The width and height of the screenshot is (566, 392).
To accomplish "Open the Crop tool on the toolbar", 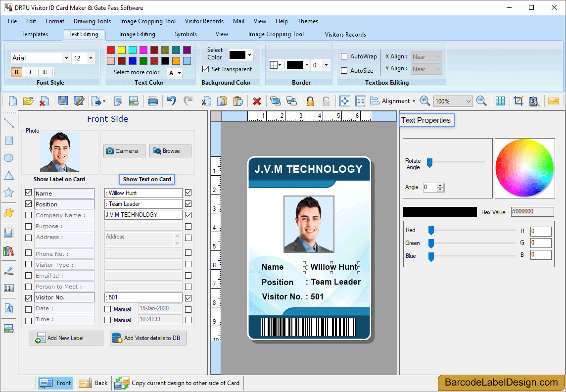I will tap(518, 101).
